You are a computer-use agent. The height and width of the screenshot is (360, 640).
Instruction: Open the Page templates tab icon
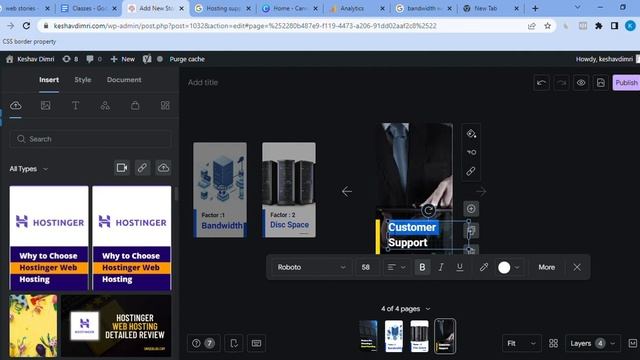point(165,105)
